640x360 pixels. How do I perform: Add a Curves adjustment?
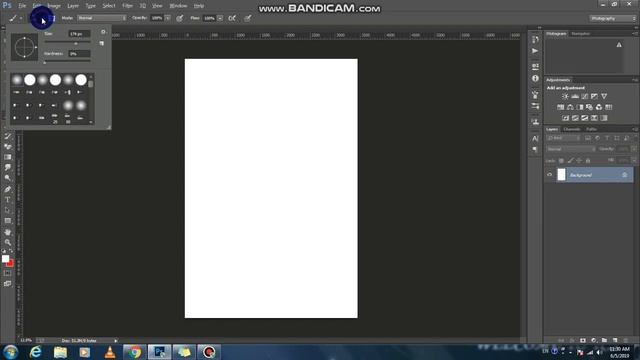tap(584, 96)
